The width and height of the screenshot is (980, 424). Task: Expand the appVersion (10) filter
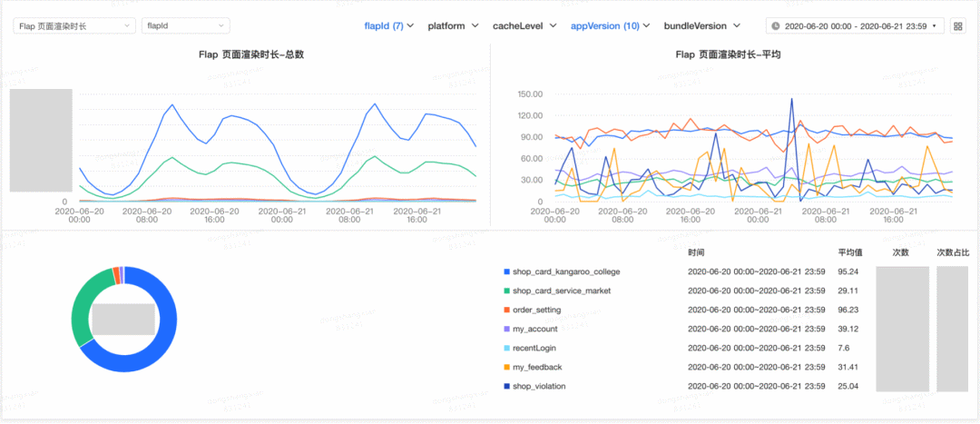(611, 26)
